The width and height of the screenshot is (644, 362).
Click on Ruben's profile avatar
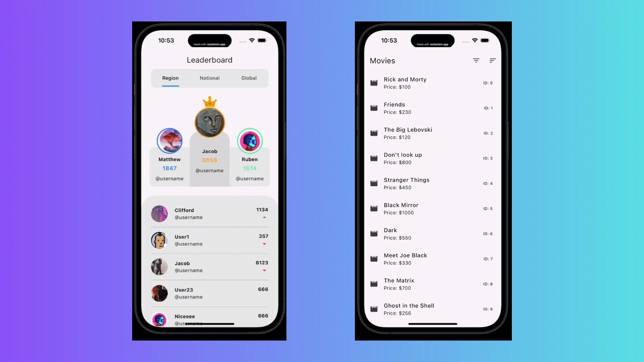(x=250, y=140)
